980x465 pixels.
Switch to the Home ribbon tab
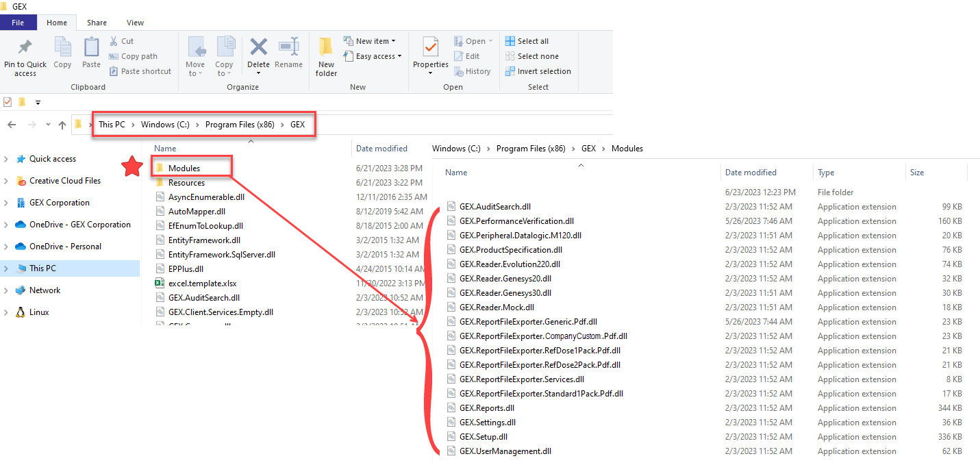57,23
